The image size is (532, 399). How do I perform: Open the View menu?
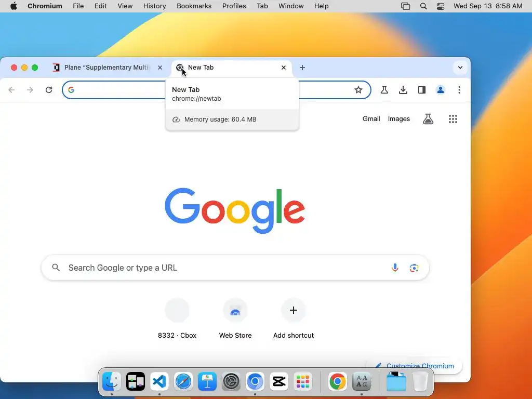pyautogui.click(x=125, y=6)
